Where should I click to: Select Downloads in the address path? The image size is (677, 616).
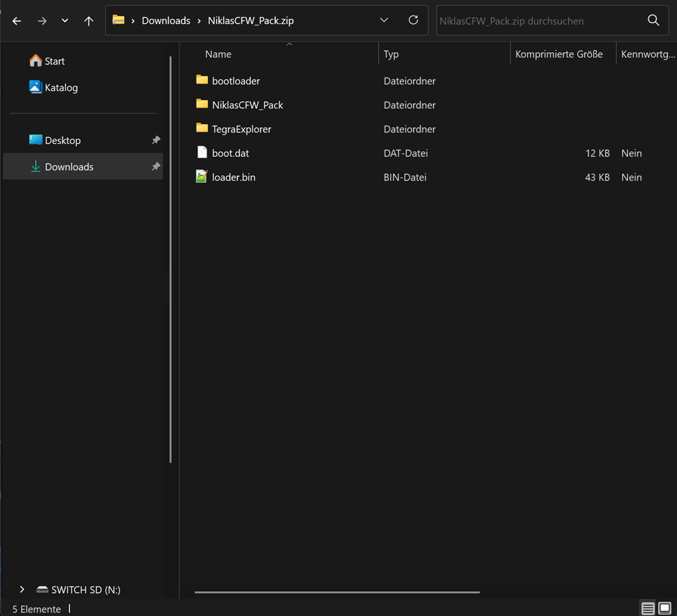(166, 21)
